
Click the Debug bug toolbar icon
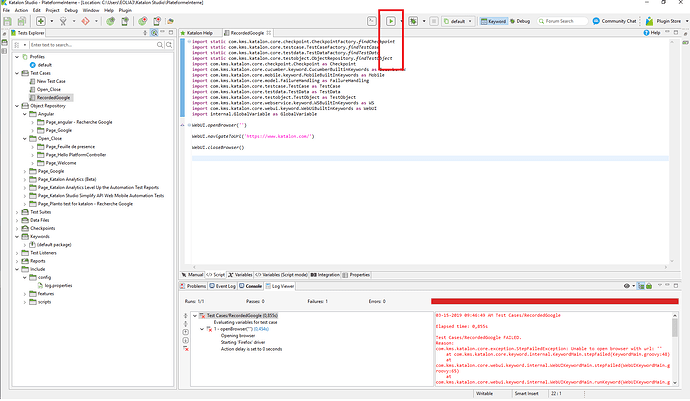pyautogui.click(x=413, y=21)
